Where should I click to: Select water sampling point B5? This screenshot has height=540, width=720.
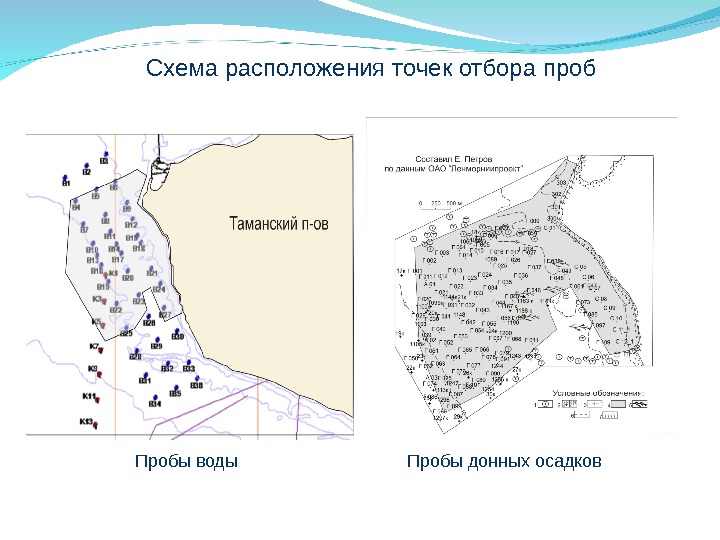click(x=96, y=190)
